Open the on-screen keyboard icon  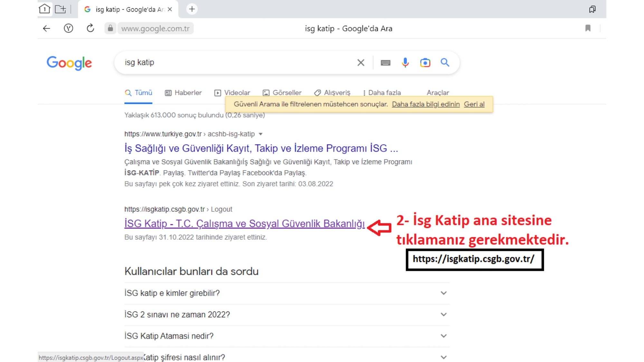pyautogui.click(x=385, y=63)
